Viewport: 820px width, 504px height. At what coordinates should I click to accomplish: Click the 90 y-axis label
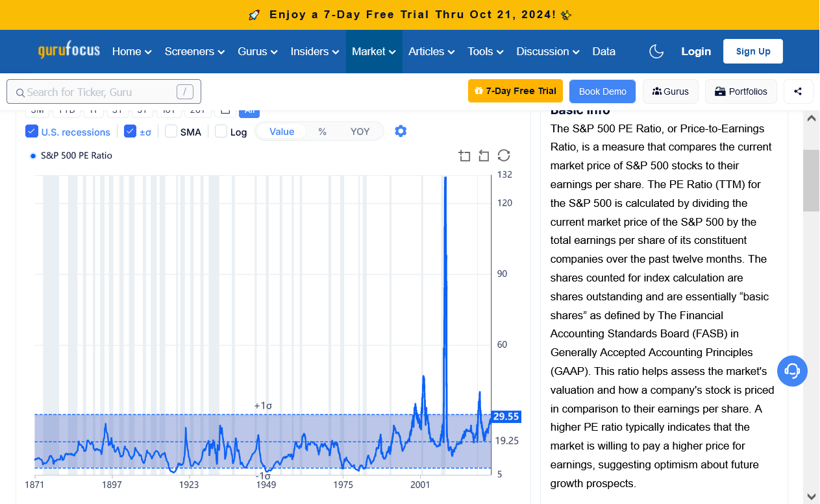pos(502,274)
